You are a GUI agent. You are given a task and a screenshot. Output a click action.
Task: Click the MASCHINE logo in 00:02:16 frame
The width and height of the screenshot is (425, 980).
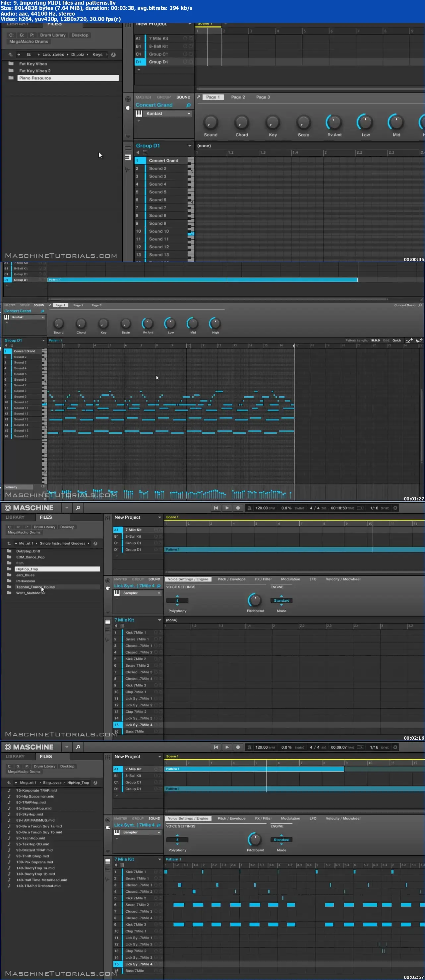[29, 507]
